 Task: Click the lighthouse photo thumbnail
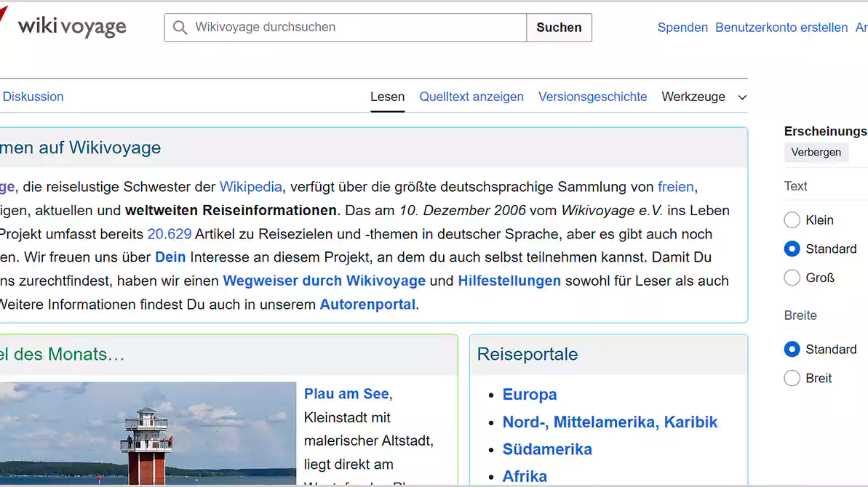pyautogui.click(x=148, y=434)
